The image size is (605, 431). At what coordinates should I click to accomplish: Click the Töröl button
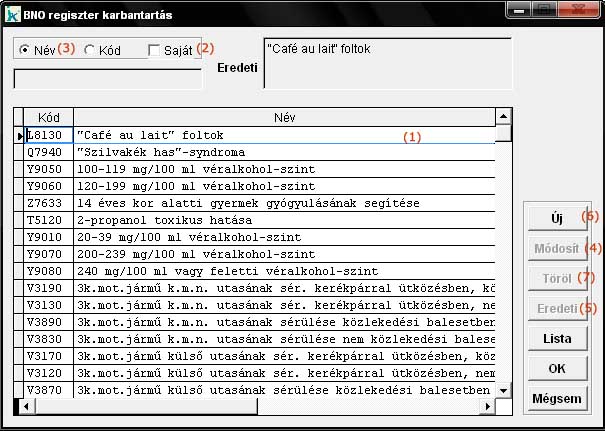557,278
